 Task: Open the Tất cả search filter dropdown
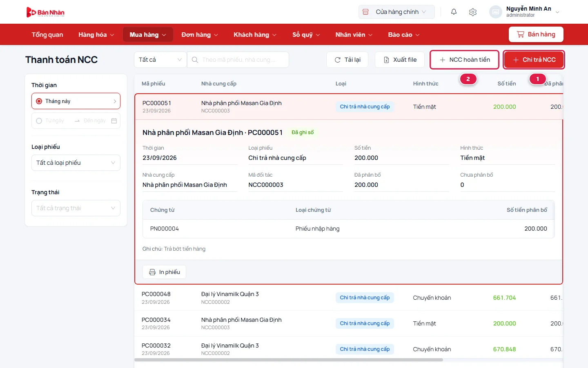tap(160, 60)
